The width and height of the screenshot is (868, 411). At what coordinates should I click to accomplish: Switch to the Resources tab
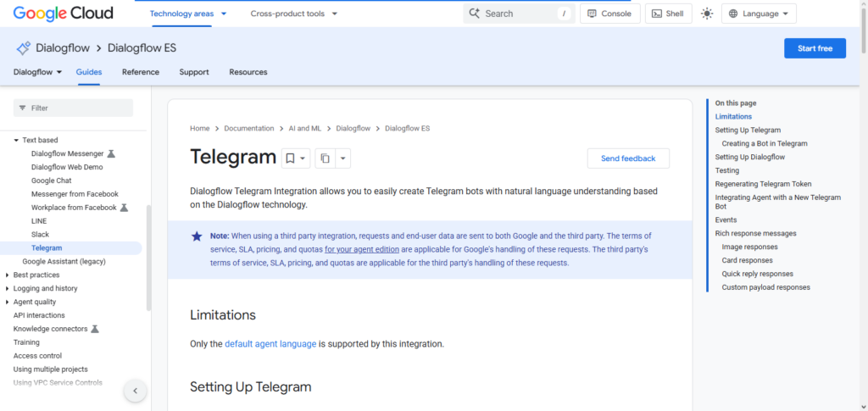tap(248, 72)
